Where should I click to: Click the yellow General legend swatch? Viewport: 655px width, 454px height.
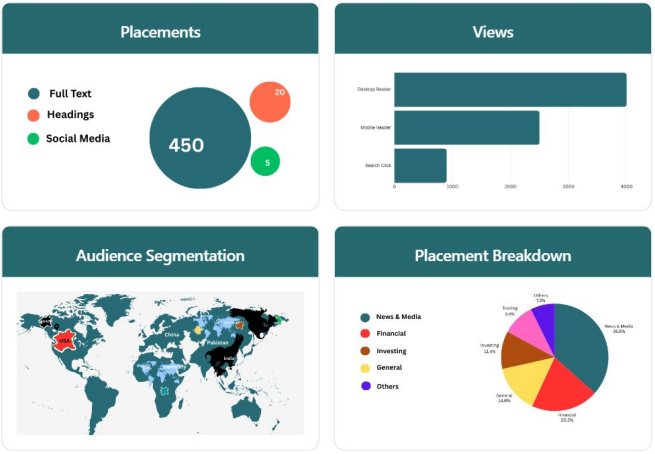coord(365,368)
